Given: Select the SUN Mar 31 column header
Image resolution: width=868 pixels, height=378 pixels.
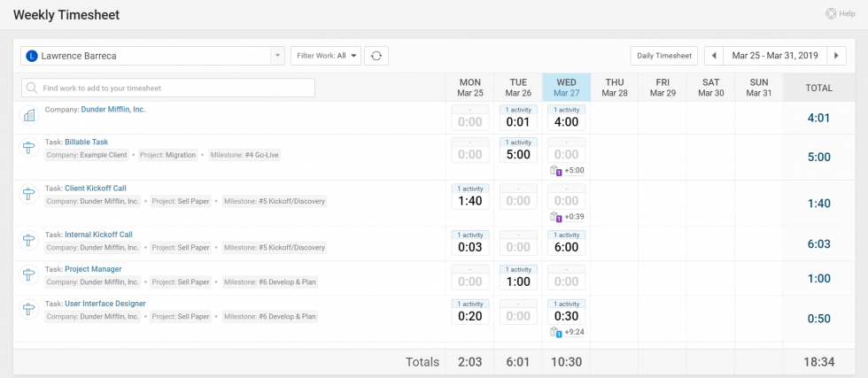Looking at the screenshot, I should 759,88.
